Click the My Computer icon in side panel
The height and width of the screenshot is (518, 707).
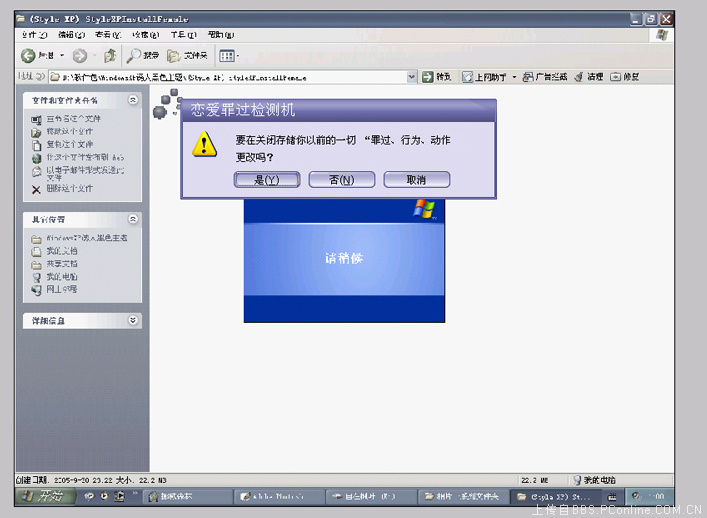click(x=36, y=276)
